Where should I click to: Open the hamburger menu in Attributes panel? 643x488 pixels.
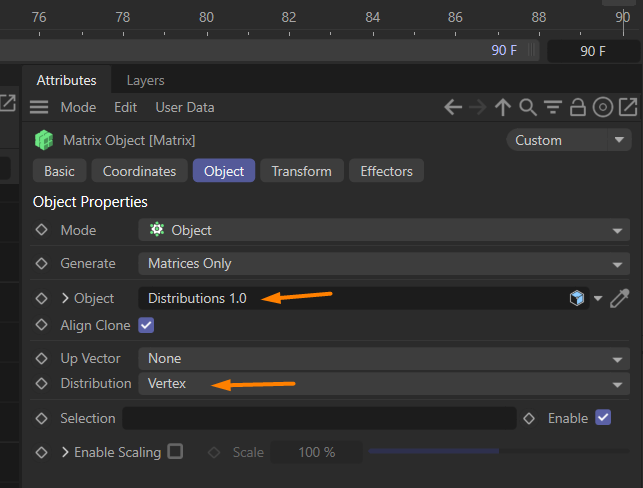coord(39,107)
